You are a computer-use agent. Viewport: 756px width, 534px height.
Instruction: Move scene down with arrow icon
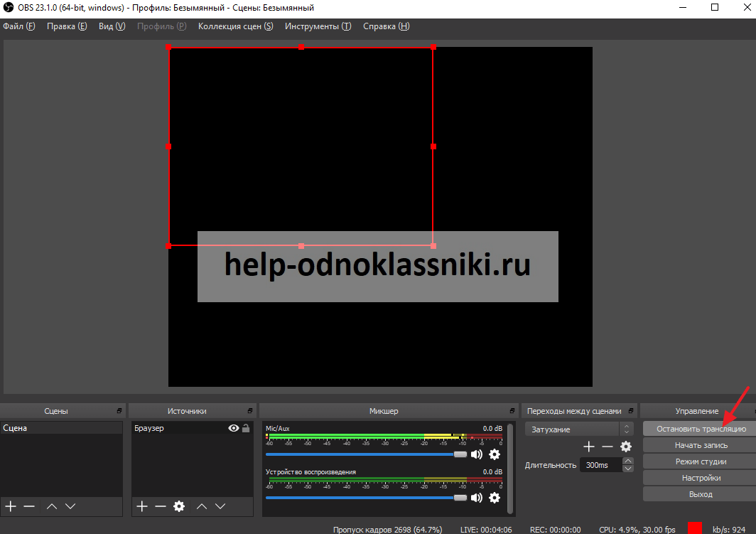click(x=70, y=506)
